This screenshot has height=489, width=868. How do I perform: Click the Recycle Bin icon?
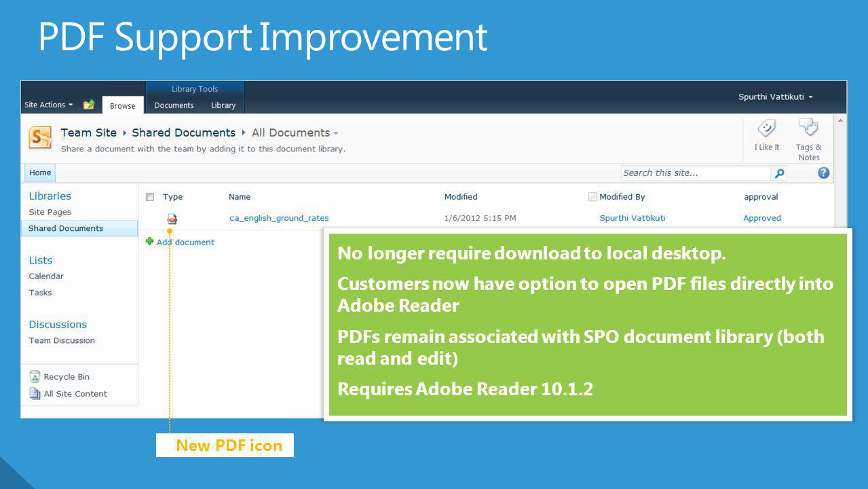[x=35, y=376]
